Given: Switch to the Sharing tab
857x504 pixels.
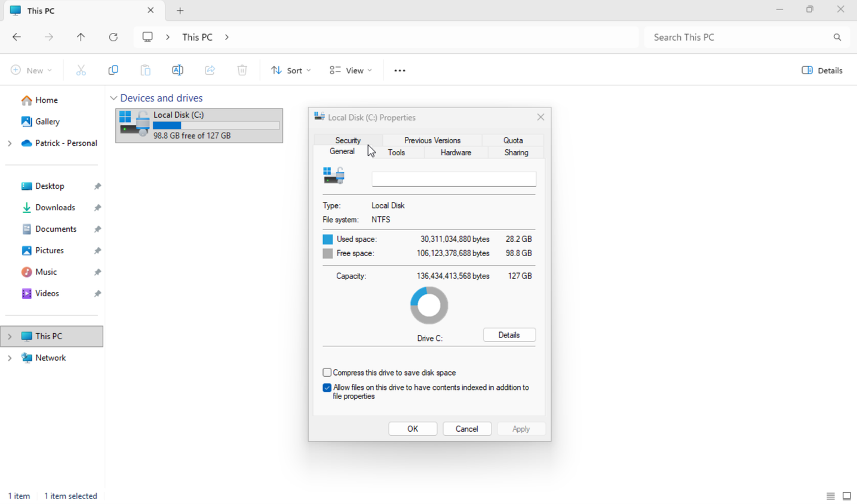Looking at the screenshot, I should click(x=516, y=153).
